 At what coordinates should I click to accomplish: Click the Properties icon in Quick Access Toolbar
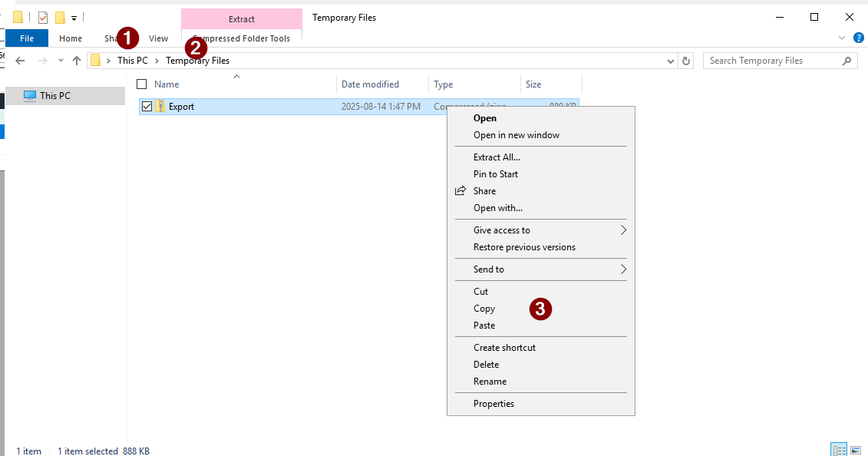click(x=43, y=18)
